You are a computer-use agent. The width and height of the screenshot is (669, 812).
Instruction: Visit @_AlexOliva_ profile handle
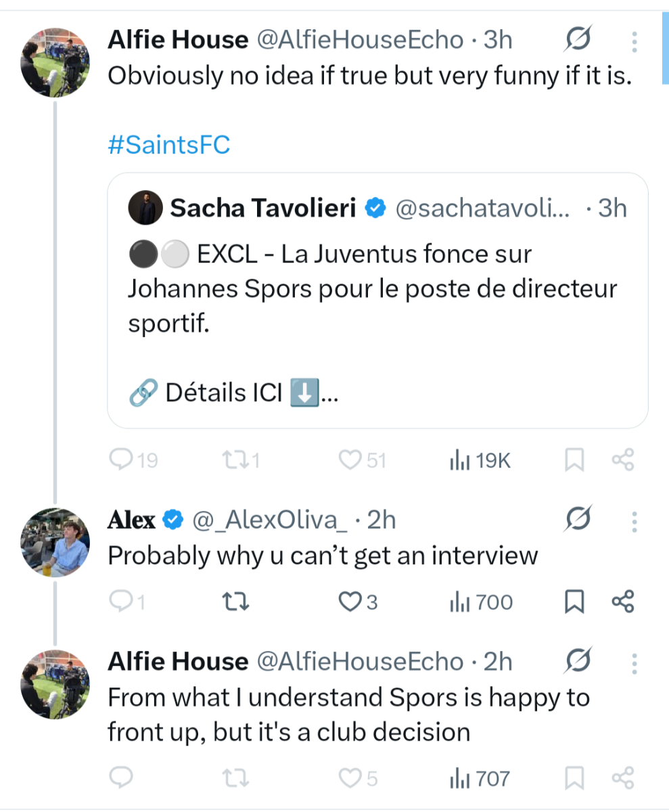pos(270,520)
